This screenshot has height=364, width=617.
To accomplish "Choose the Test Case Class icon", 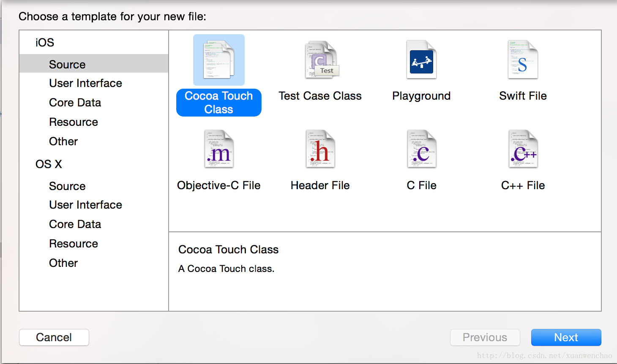I will tap(322, 60).
